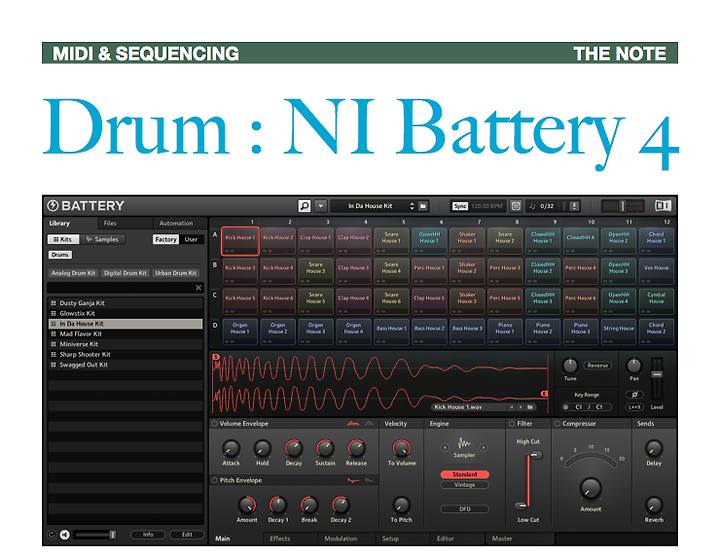Select the Samples browser mode
This screenshot has height=558, width=720.
click(102, 239)
